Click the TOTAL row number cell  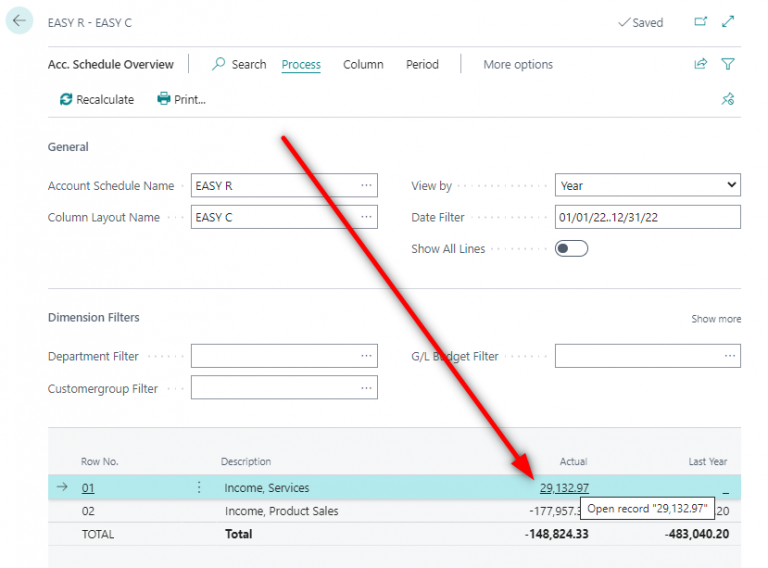(98, 534)
